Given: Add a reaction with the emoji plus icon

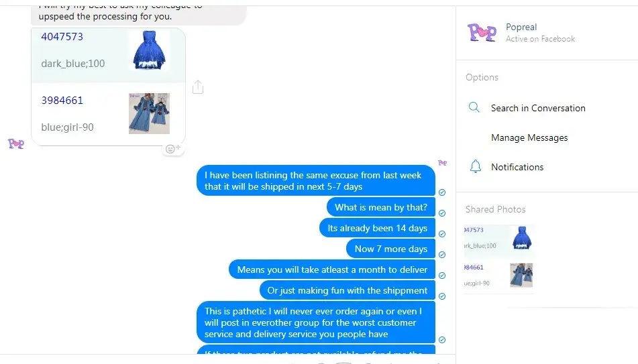Looking at the screenshot, I should click(173, 149).
